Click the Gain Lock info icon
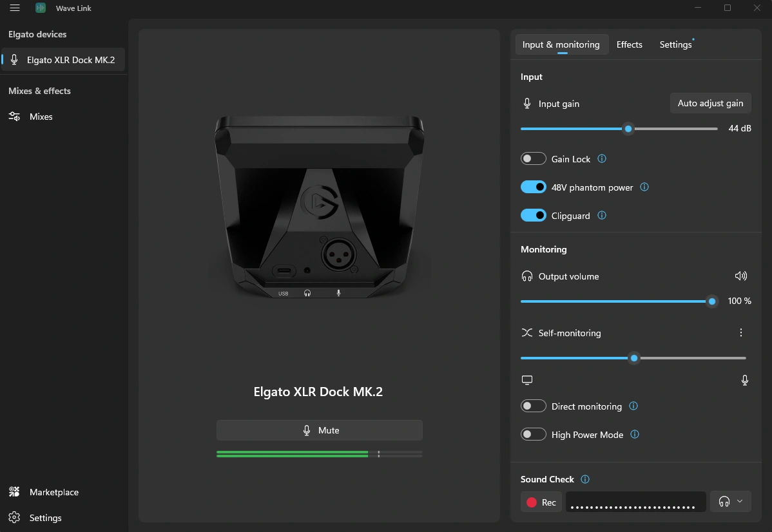 tap(602, 158)
